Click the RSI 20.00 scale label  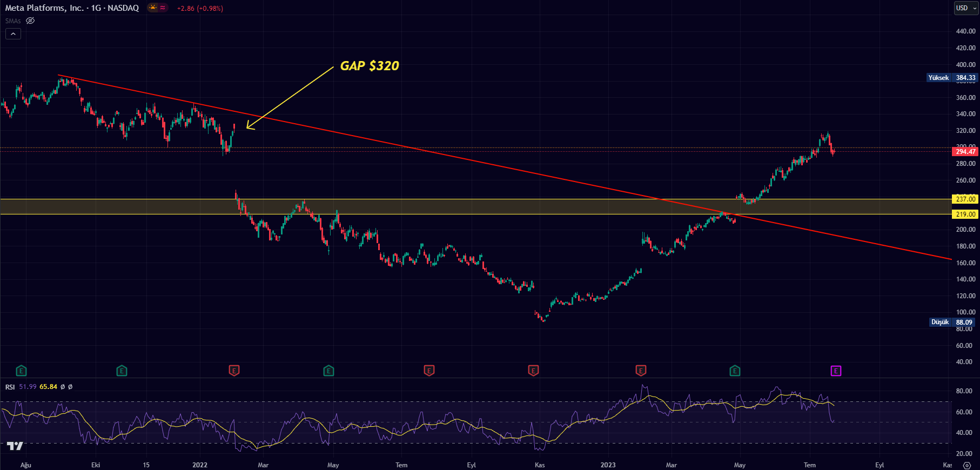(964, 454)
